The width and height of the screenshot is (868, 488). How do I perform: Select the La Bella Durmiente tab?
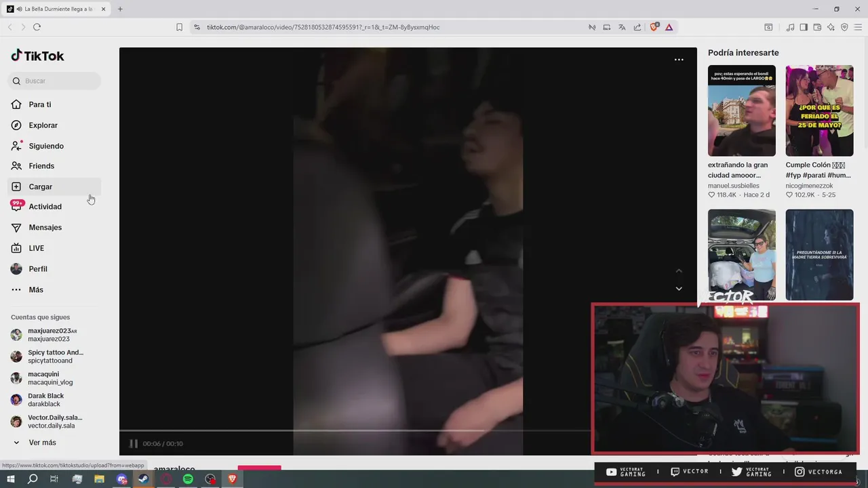coord(57,9)
